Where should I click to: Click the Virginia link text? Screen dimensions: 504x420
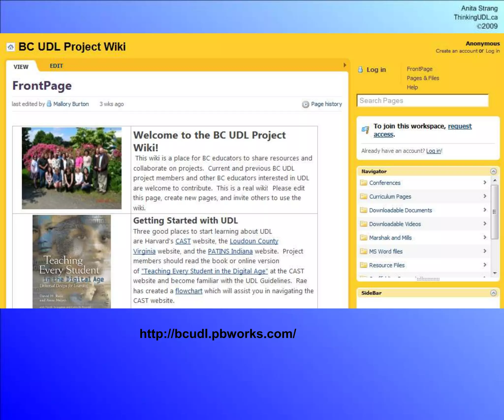(144, 251)
